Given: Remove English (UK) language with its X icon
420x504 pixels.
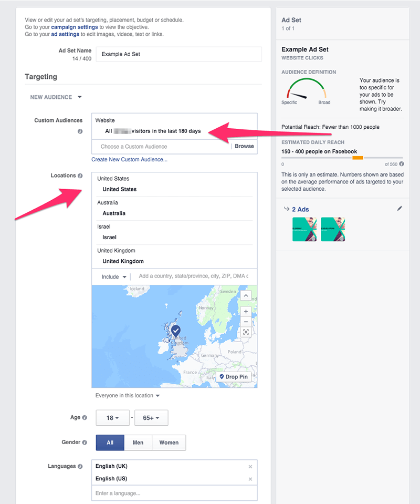Looking at the screenshot, I should click(x=250, y=467).
